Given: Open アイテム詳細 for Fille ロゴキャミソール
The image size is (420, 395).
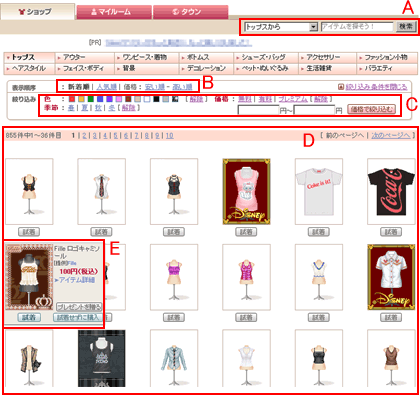Looking at the screenshot, I should (x=77, y=280).
